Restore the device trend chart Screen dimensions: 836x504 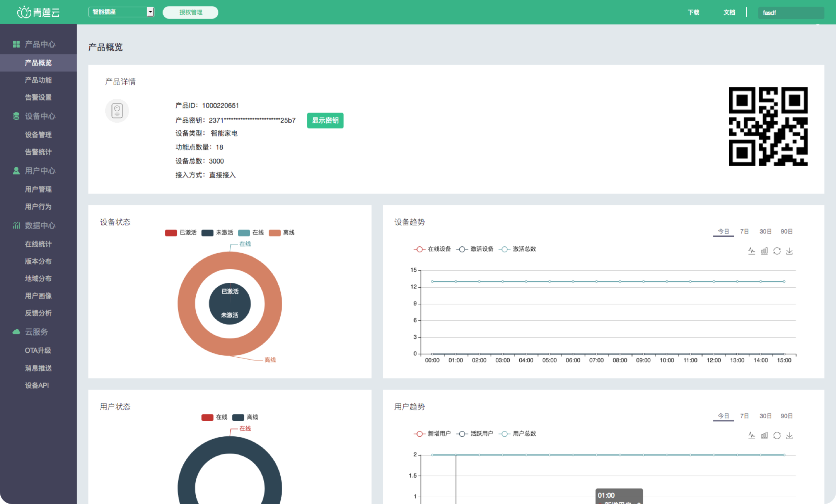pyautogui.click(x=777, y=251)
